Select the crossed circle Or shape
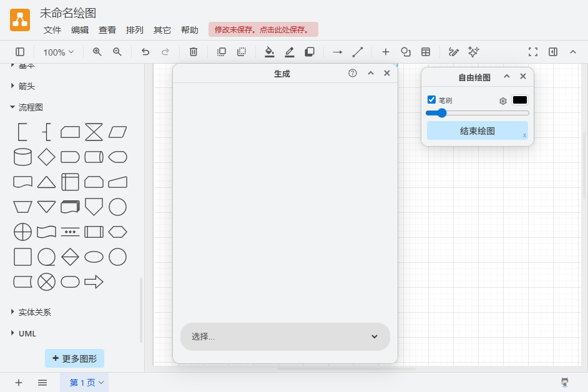Viewport: 588px width, 392px height. [x=22, y=232]
